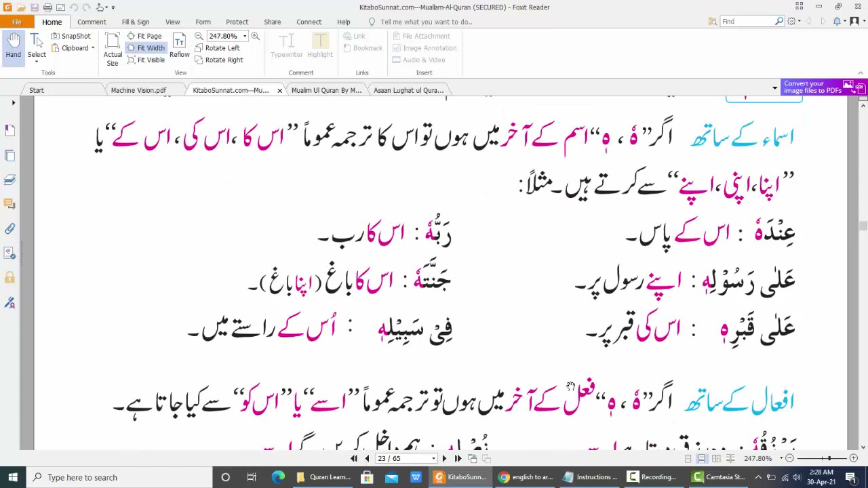
Task: Click the vertical scrollbar thumb
Action: (x=863, y=226)
